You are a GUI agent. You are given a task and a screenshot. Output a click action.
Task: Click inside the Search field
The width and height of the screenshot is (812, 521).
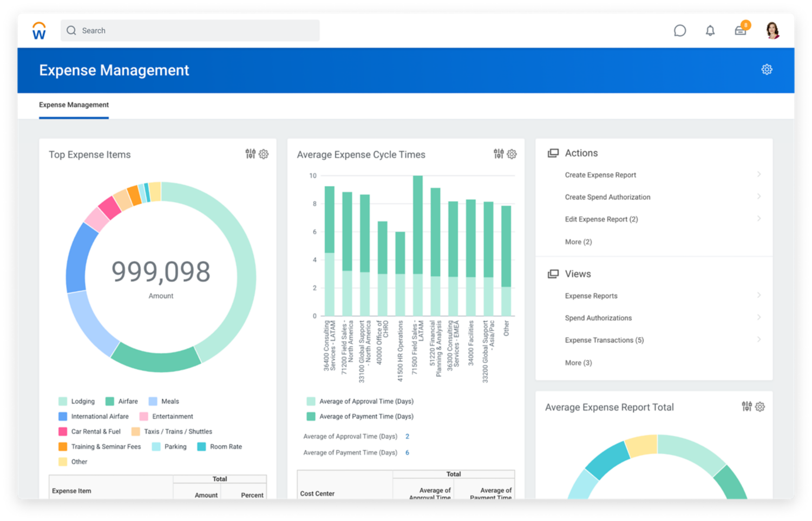[x=189, y=30]
